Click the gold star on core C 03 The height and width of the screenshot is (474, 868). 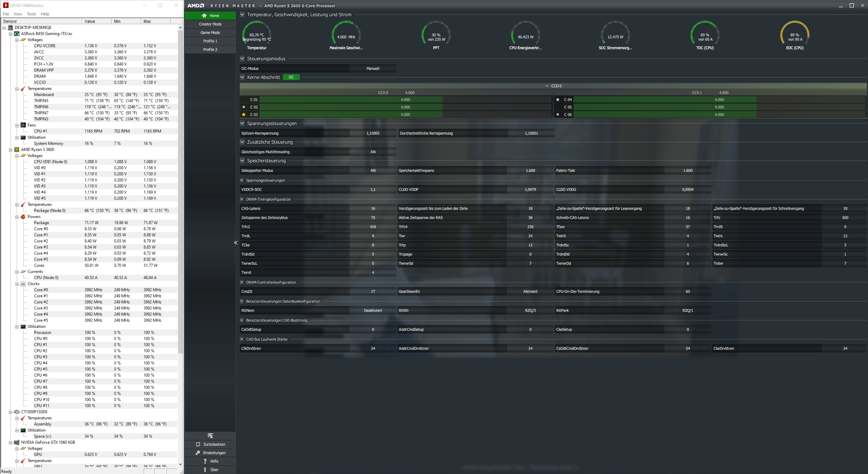244,115
